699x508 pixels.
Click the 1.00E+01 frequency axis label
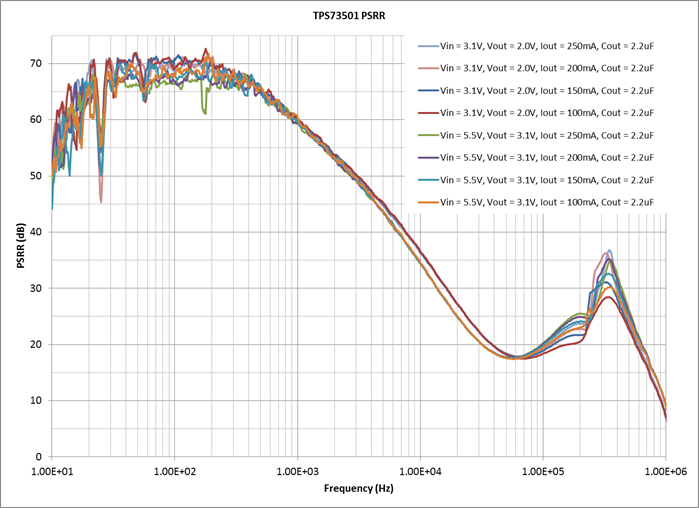click(x=52, y=471)
